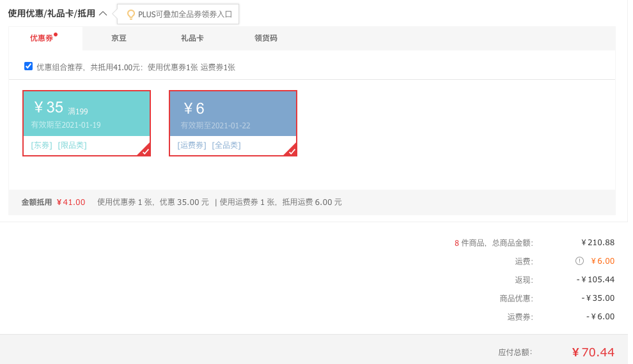Image resolution: width=633 pixels, height=364 pixels.
Task: Click the 应付总额 ¥70.44 amount
Action: coord(593,353)
